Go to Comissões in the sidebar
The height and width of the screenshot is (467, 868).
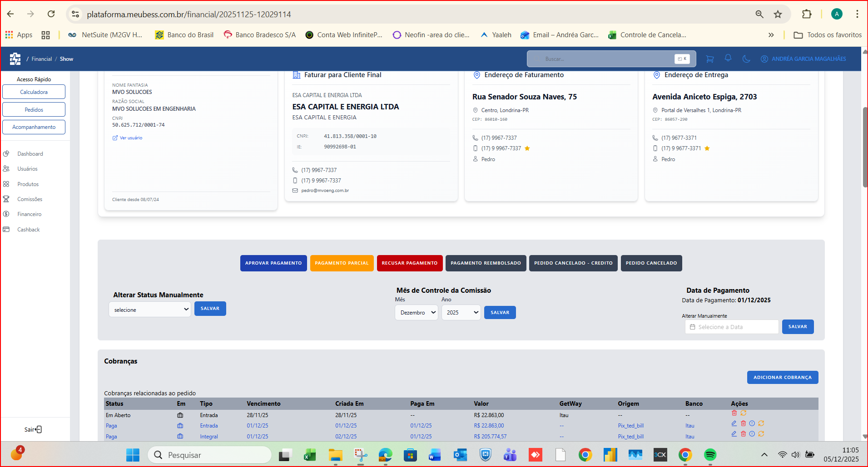30,199
